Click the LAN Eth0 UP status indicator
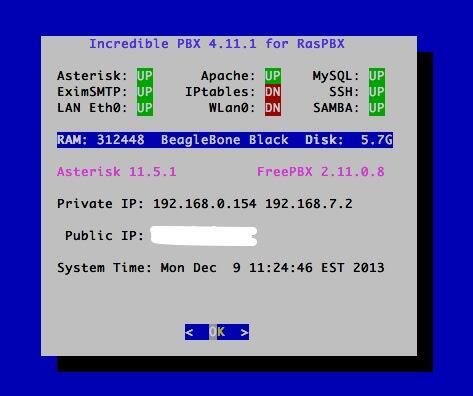The height and width of the screenshot is (396, 473). tap(145, 108)
